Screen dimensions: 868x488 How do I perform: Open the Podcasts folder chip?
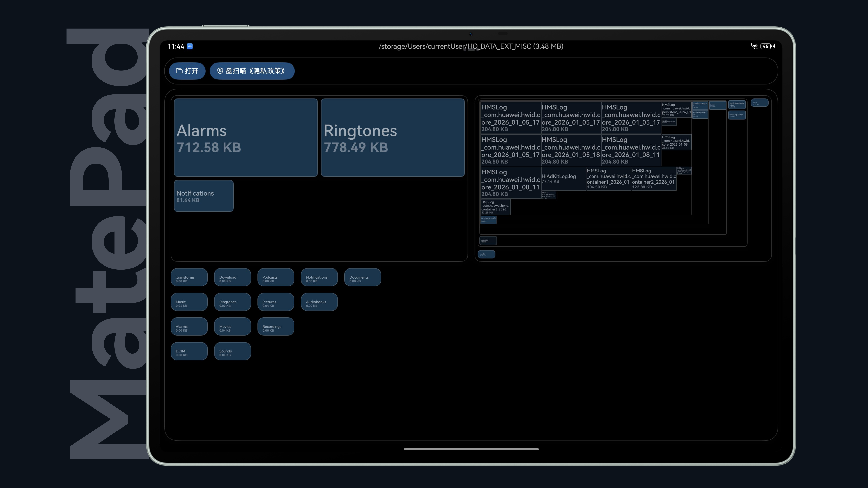click(276, 278)
